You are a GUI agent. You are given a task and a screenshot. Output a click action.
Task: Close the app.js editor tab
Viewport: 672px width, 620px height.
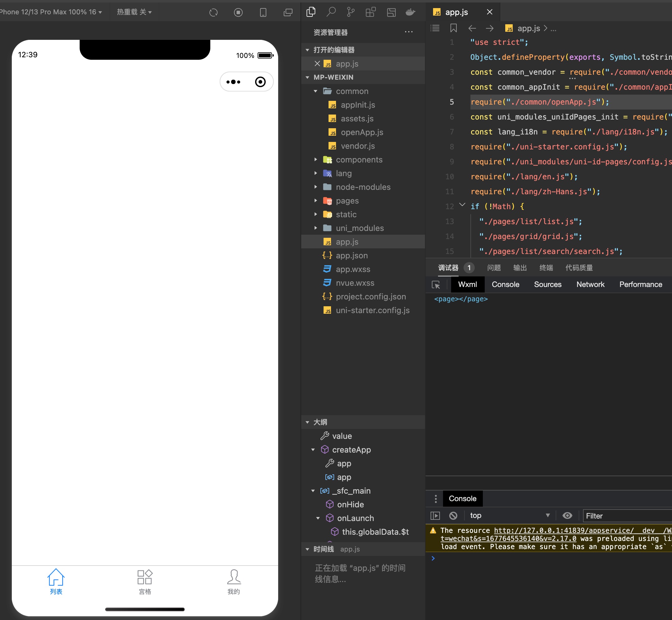tap(490, 12)
